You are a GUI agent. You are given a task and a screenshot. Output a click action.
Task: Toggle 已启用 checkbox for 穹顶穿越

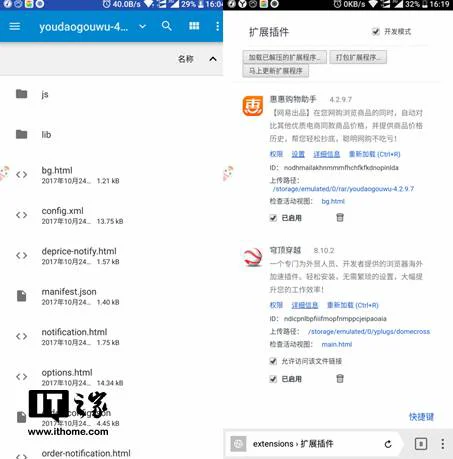coord(273,379)
